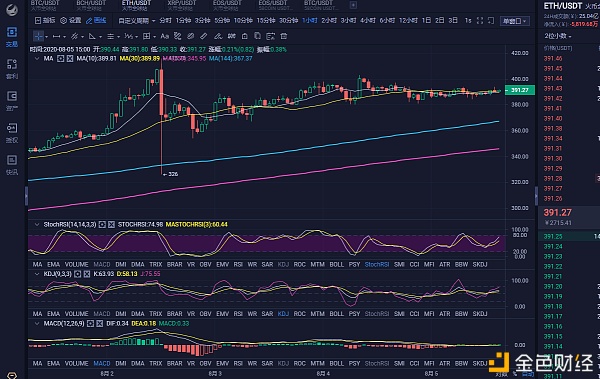Open the 2位小数 decimal precision dropdown
The height and width of the screenshot is (379, 600).
tap(558, 36)
